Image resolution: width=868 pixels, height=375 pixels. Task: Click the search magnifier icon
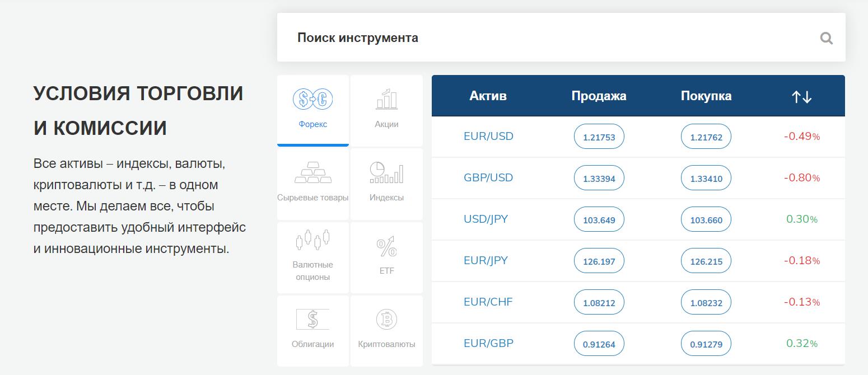827,37
